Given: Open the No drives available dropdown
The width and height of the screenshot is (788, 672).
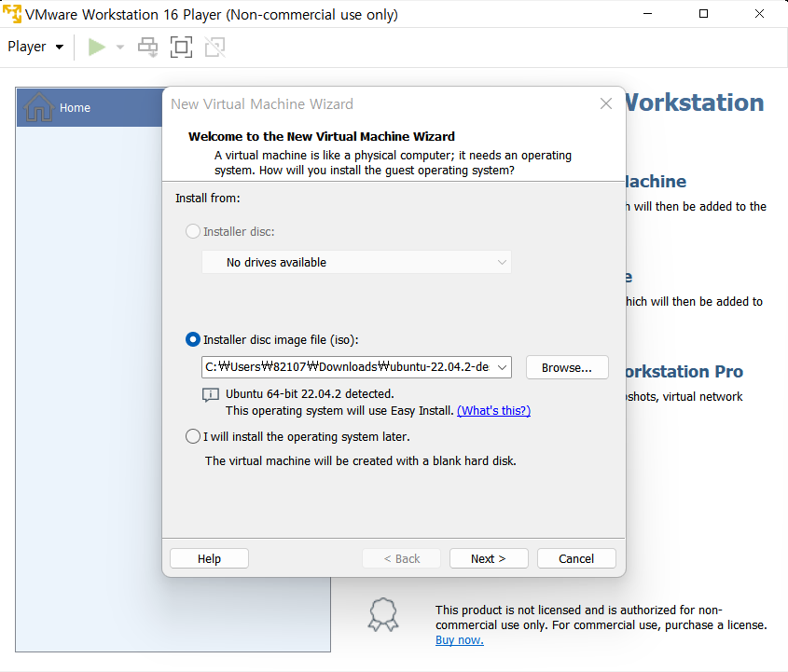Looking at the screenshot, I should [x=356, y=262].
